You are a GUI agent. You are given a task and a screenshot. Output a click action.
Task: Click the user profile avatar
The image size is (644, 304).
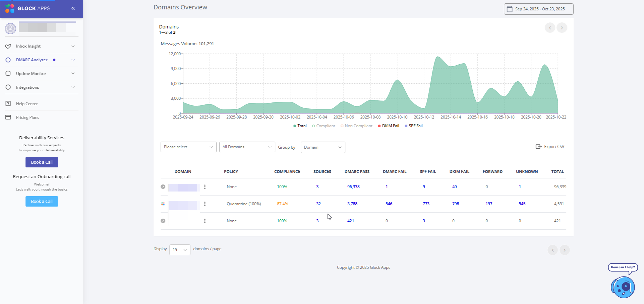pos(10,28)
